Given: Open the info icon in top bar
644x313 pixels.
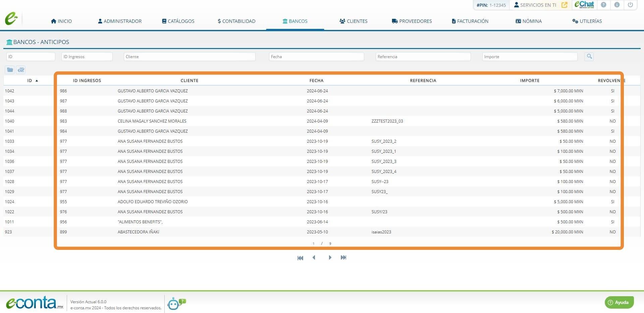Looking at the screenshot, I should pyautogui.click(x=617, y=5).
